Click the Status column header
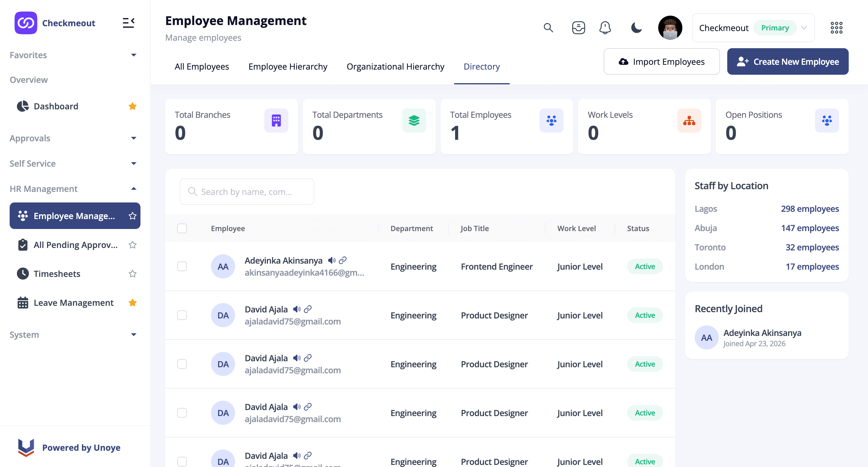Image resolution: width=868 pixels, height=467 pixels. [x=638, y=228]
